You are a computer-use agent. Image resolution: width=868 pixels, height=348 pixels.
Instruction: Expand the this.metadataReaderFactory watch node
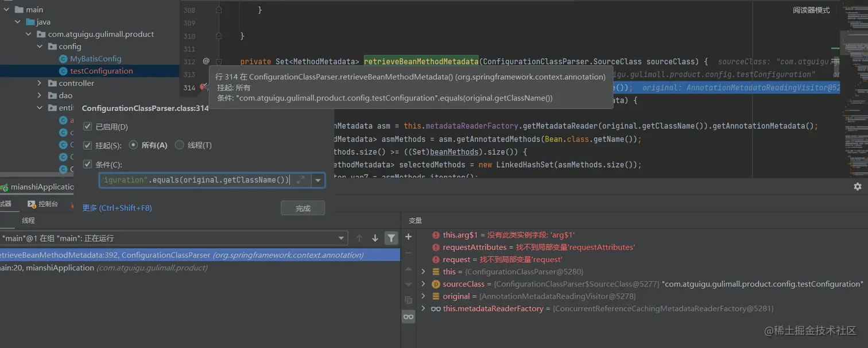(x=424, y=308)
